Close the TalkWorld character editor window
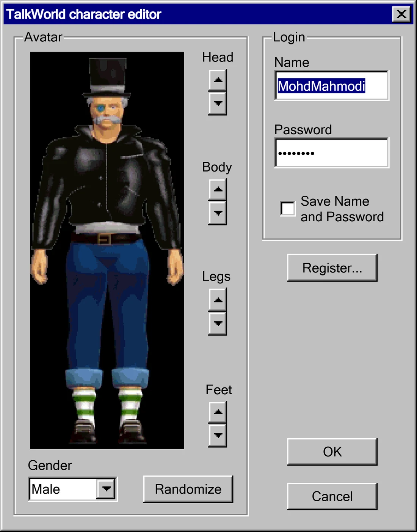Viewport: 417px width, 532px height. tap(401, 14)
